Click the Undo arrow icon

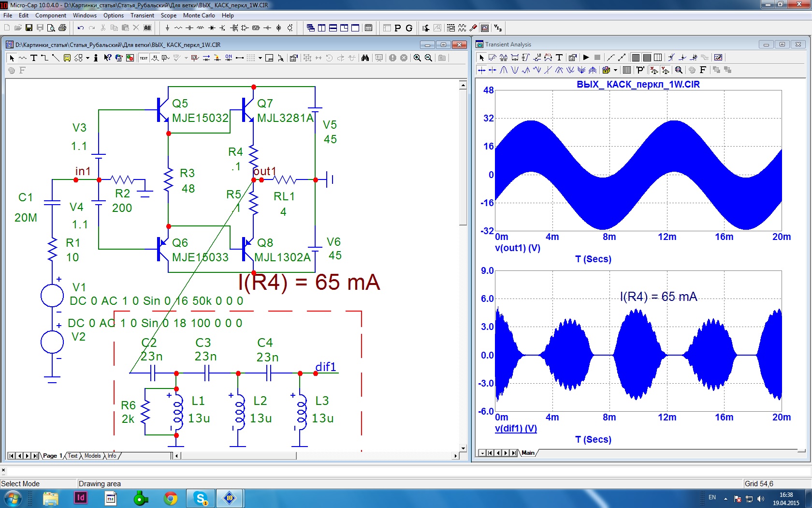[x=81, y=28]
